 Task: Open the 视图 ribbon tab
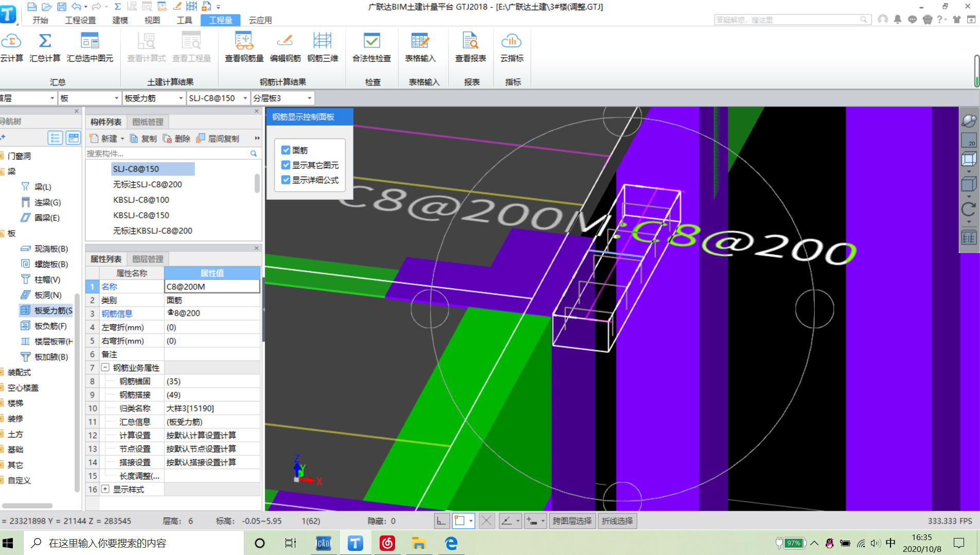tap(152, 20)
